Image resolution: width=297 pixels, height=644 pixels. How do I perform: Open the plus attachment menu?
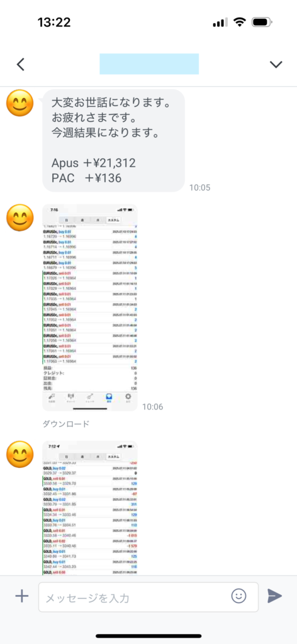click(22, 596)
